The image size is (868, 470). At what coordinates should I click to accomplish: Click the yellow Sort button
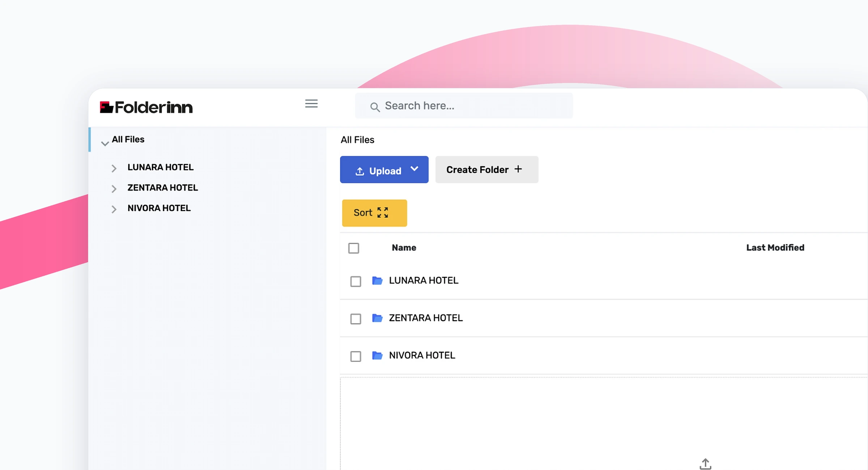click(375, 213)
